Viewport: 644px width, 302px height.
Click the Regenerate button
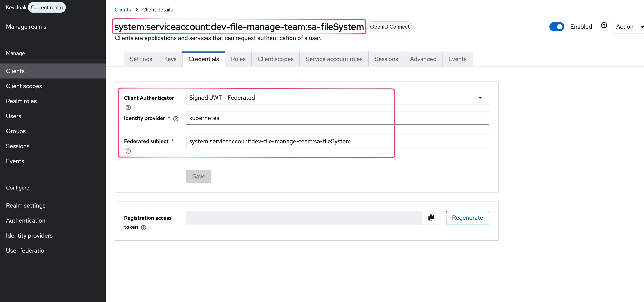pos(467,218)
